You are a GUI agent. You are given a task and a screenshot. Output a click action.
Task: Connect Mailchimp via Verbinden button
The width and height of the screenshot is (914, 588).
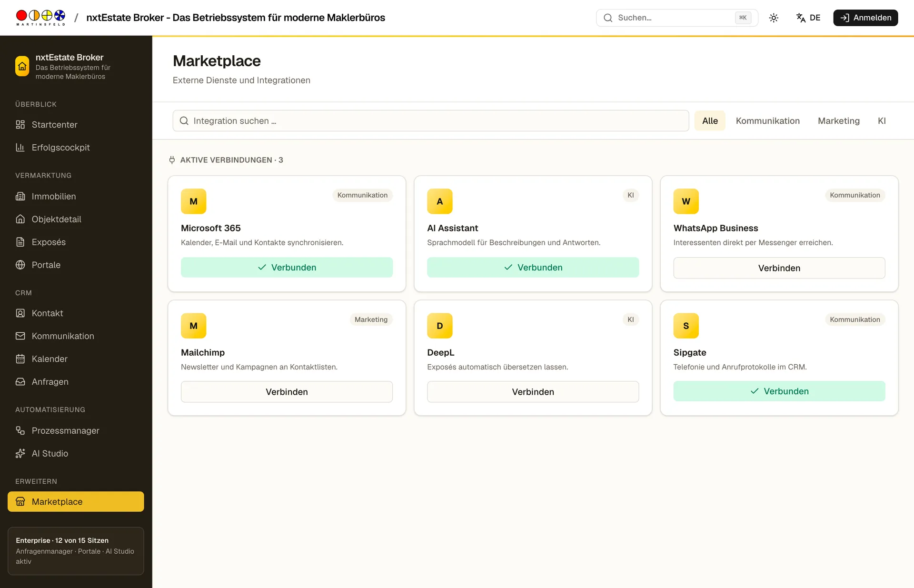287,392
